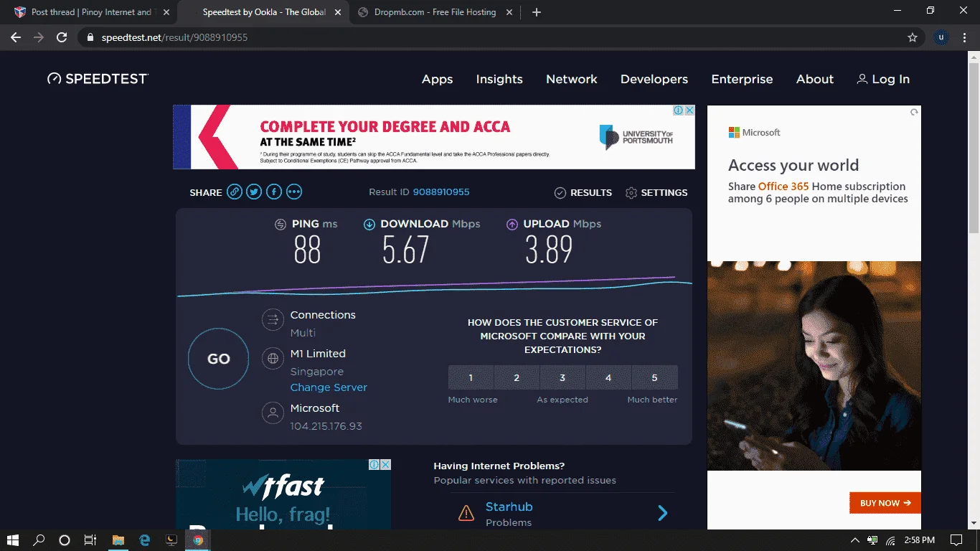Rate customer service 3 As expected
Screen dimensions: 980x551
(x=562, y=377)
